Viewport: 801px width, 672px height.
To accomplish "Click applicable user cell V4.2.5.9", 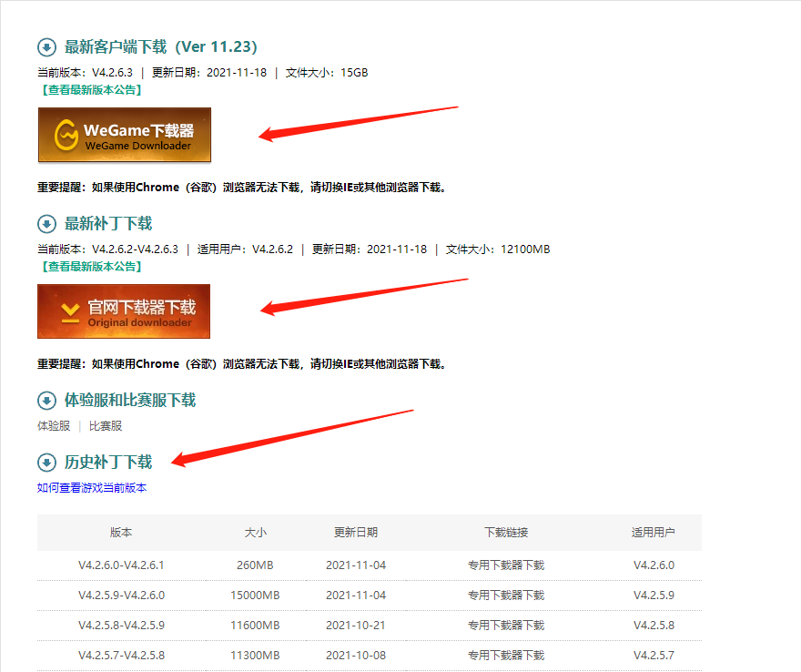I will coord(654,596).
